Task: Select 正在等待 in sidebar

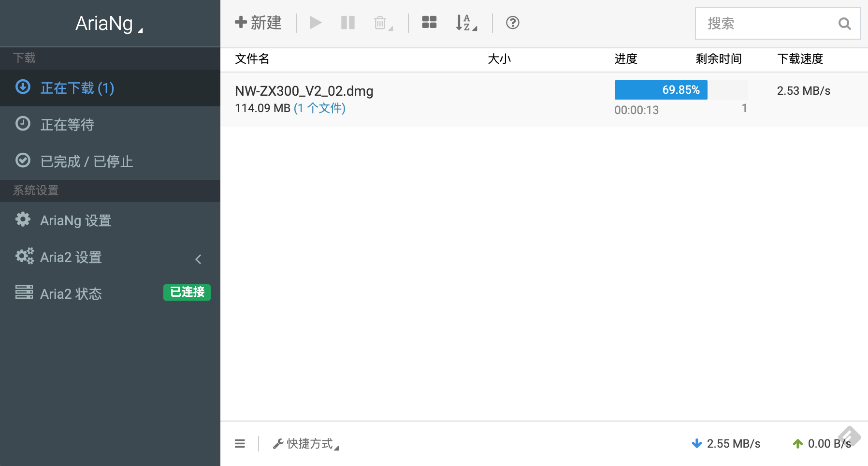Action: click(x=110, y=125)
